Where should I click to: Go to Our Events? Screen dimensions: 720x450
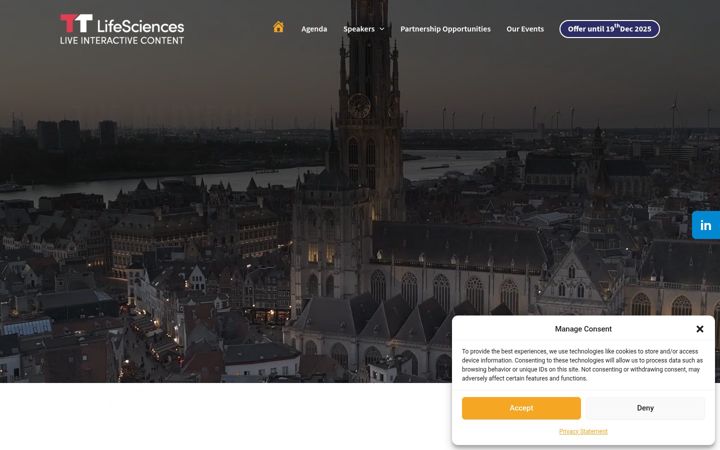[525, 29]
